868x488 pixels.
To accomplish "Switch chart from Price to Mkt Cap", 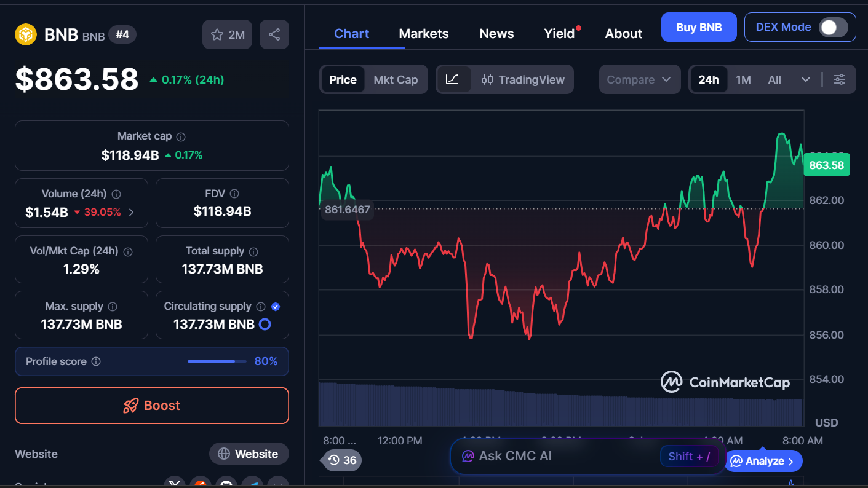I will click(x=396, y=79).
